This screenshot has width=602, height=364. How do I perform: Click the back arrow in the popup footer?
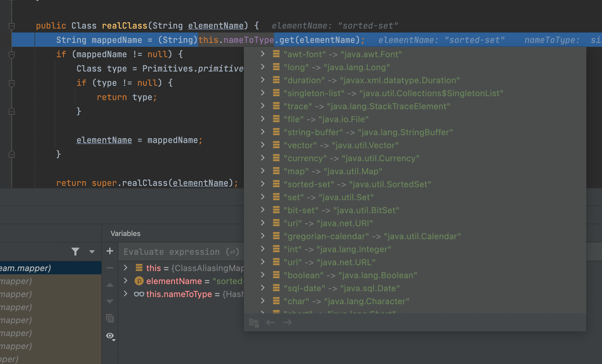coord(270,322)
